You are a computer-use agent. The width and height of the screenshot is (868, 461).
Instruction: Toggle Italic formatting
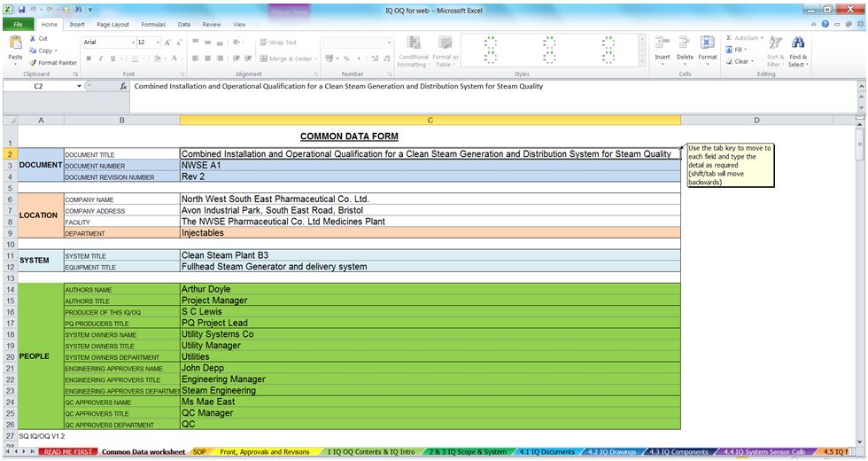101,59
